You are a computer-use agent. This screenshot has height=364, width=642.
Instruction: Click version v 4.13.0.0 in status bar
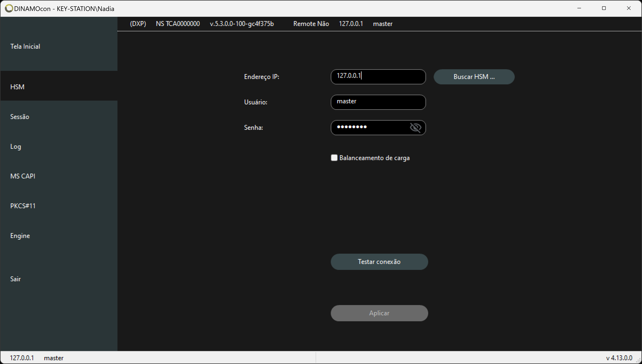click(619, 358)
